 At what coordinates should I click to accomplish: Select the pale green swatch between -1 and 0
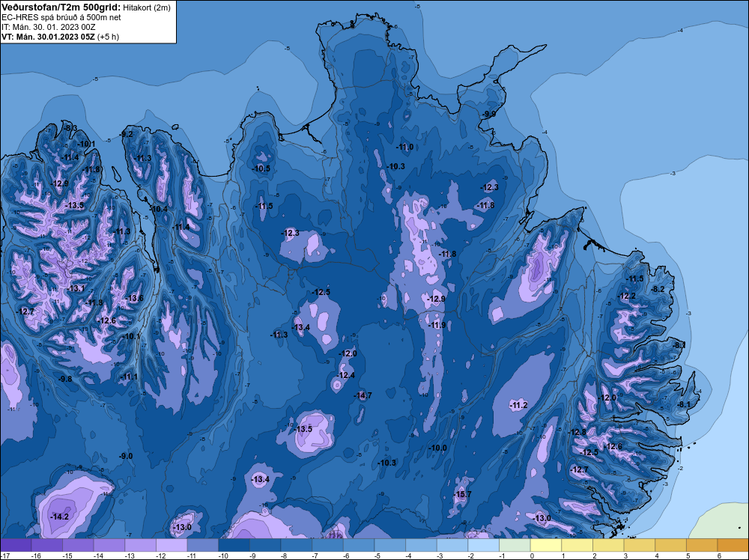click(515, 545)
